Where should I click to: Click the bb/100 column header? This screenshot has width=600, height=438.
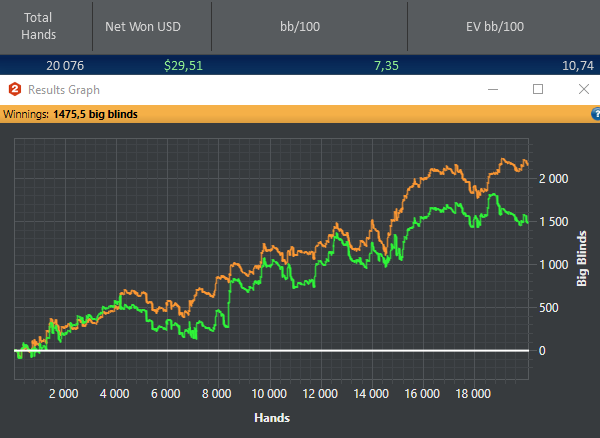[309, 26]
